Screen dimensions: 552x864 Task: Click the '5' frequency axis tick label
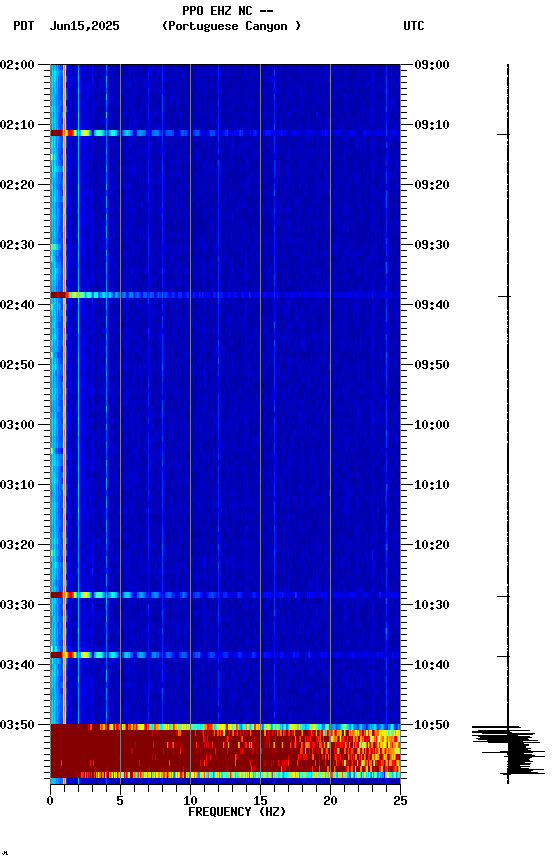pos(120,801)
